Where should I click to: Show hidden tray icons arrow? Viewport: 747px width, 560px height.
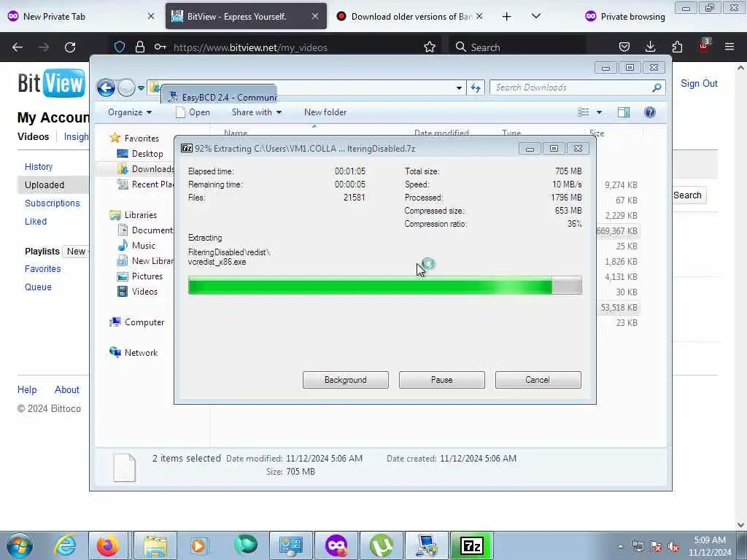pyautogui.click(x=620, y=546)
